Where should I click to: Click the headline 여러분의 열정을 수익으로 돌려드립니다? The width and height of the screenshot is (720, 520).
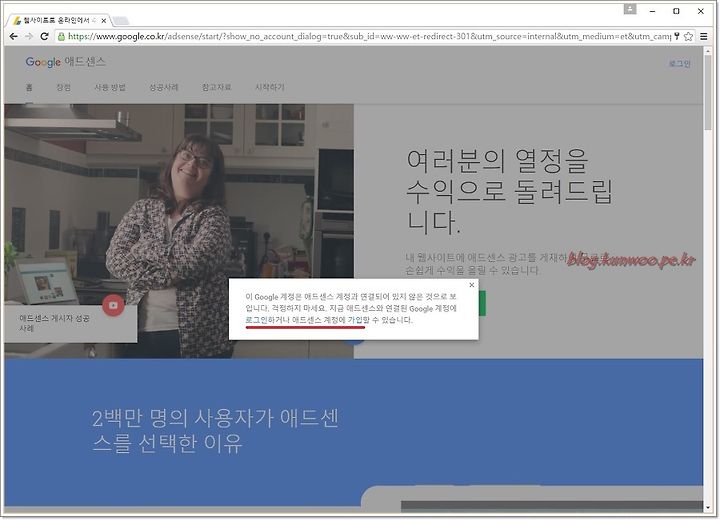pos(509,191)
